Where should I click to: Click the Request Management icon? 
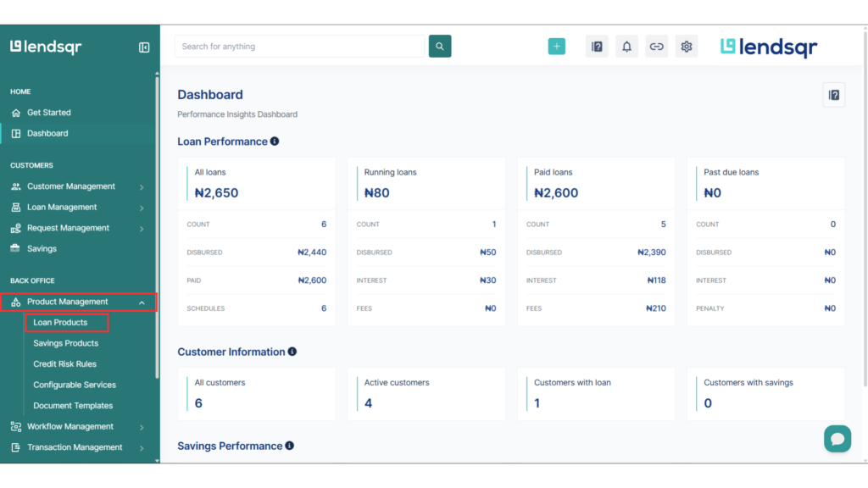[18, 227]
